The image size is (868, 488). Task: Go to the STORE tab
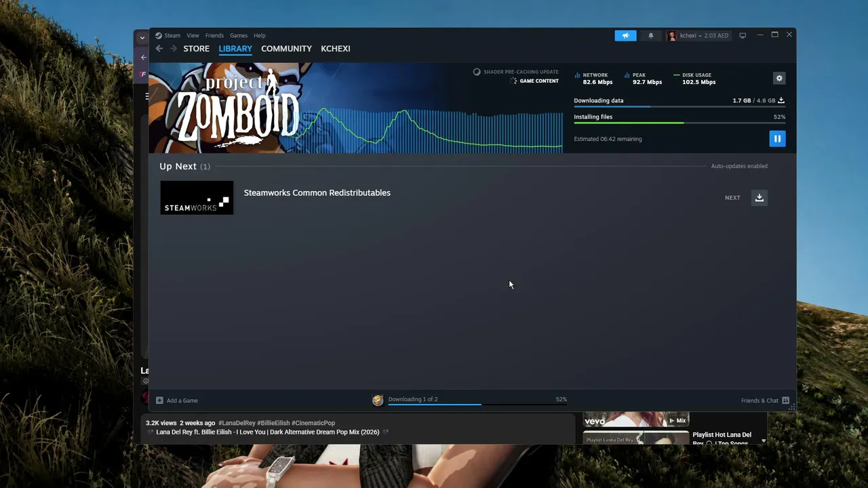coord(197,49)
